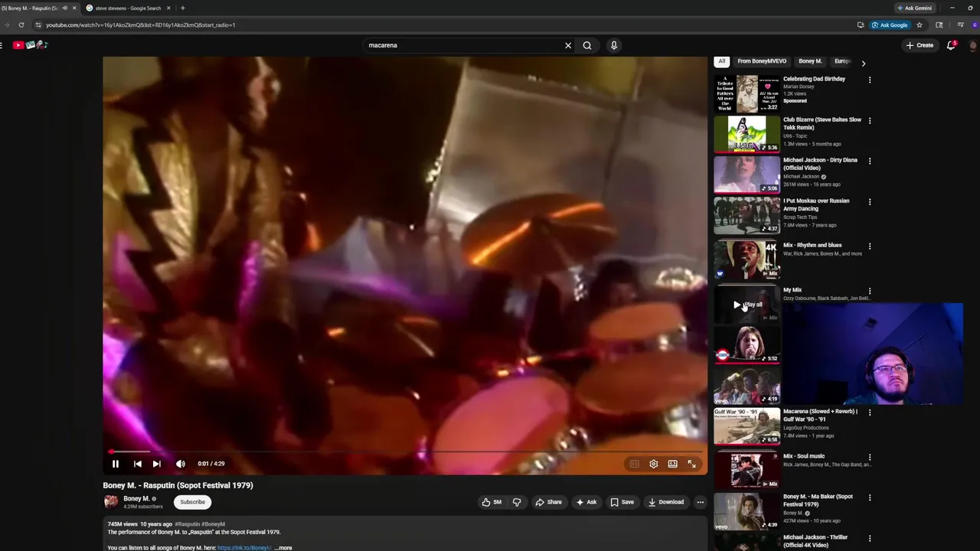Go to the previous video in playlist
The height and width of the screenshot is (551, 980).
click(x=137, y=464)
